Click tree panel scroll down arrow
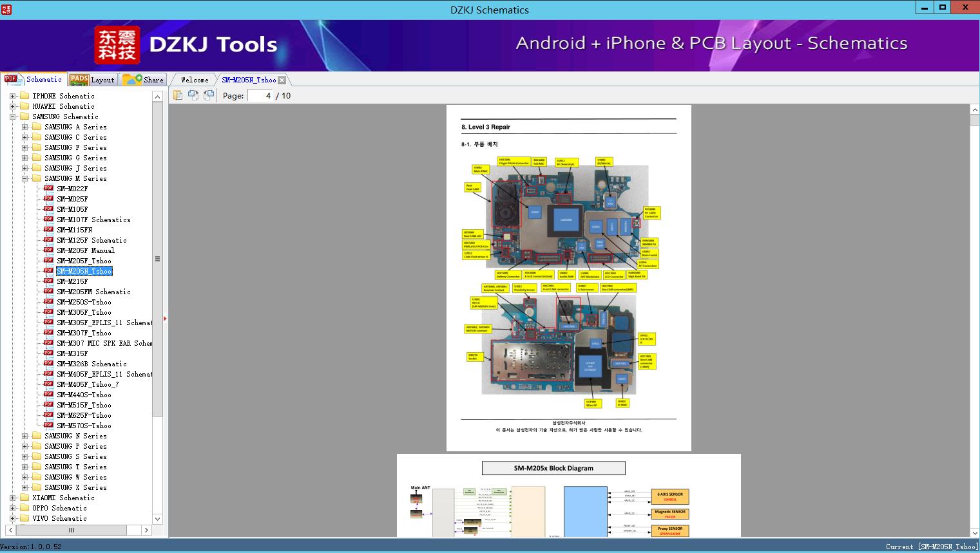Image resolution: width=980 pixels, height=553 pixels. 158,519
